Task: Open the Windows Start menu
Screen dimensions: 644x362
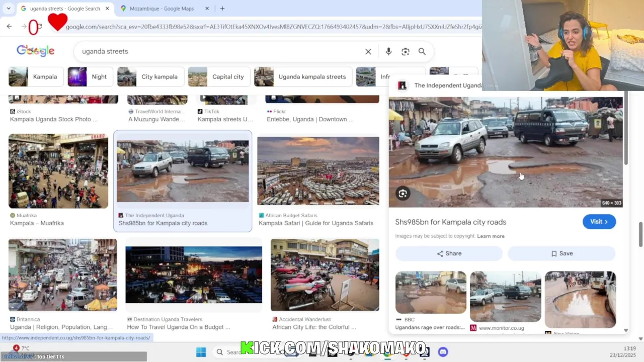Action: click(201, 352)
